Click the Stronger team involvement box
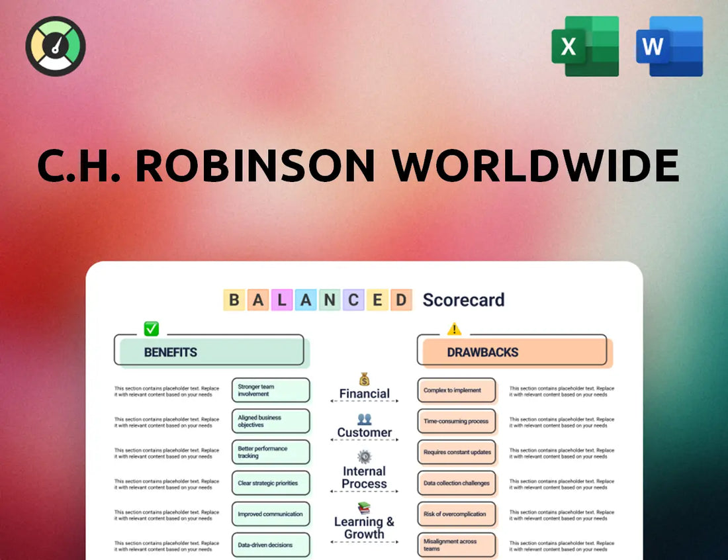Viewport: 728px width, 560px height. pyautogui.click(x=271, y=390)
